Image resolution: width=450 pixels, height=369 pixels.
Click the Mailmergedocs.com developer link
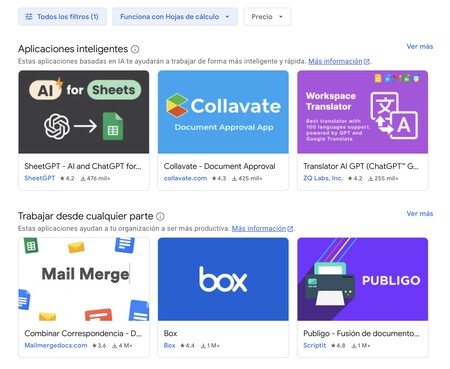(x=56, y=345)
